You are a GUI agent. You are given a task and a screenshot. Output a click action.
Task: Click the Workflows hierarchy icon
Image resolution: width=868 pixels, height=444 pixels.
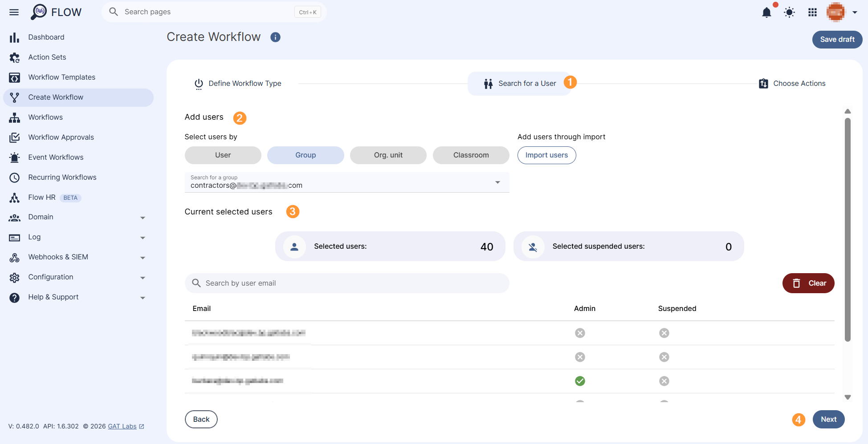(14, 117)
